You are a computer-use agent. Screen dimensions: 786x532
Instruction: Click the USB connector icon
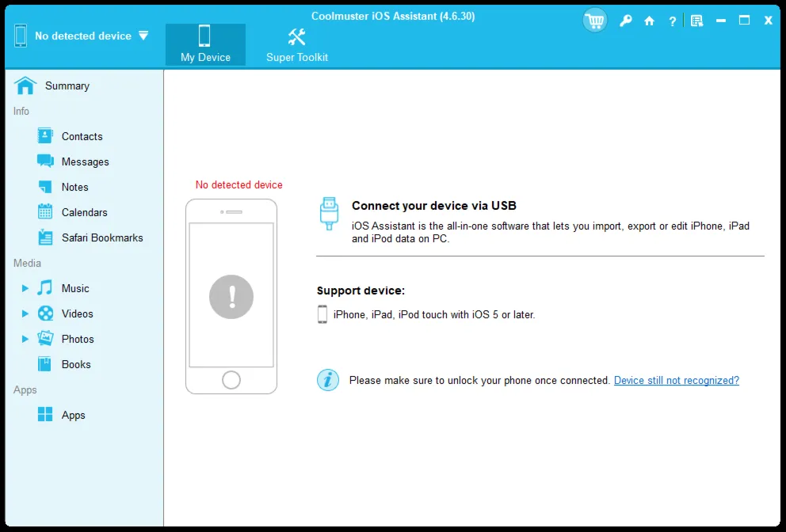coord(329,214)
